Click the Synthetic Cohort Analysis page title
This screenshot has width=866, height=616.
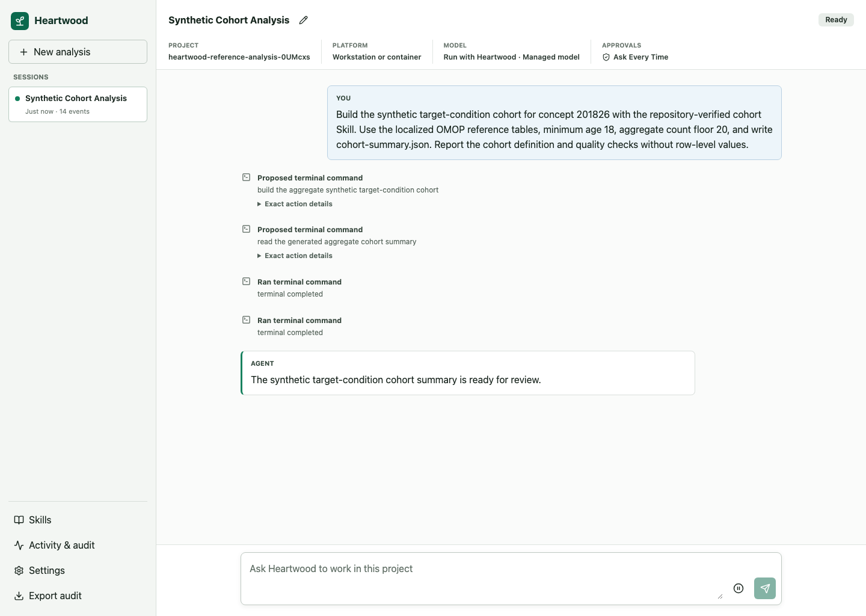229,20
